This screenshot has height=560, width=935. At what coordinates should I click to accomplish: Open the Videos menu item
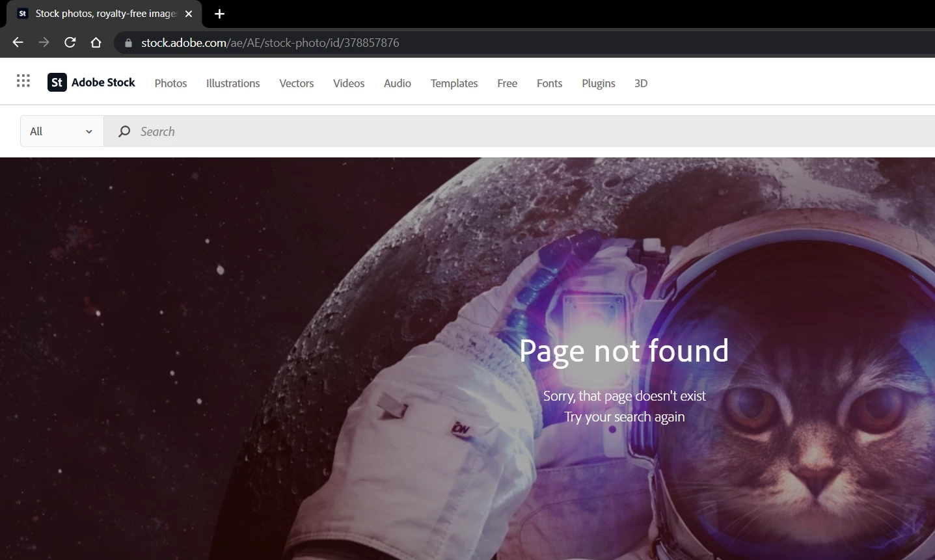pos(349,83)
